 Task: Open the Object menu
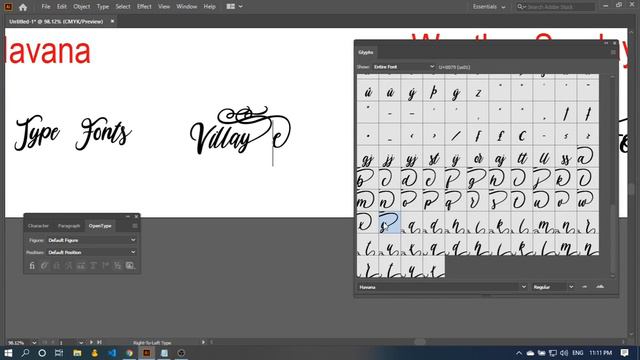82,7
